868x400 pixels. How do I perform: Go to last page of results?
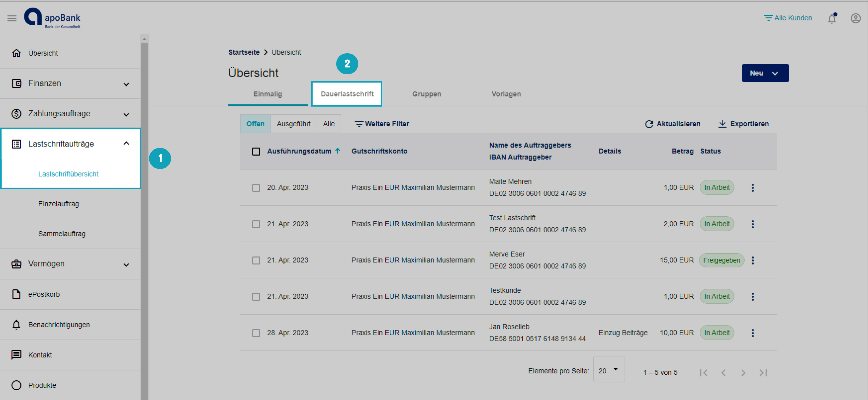click(763, 373)
